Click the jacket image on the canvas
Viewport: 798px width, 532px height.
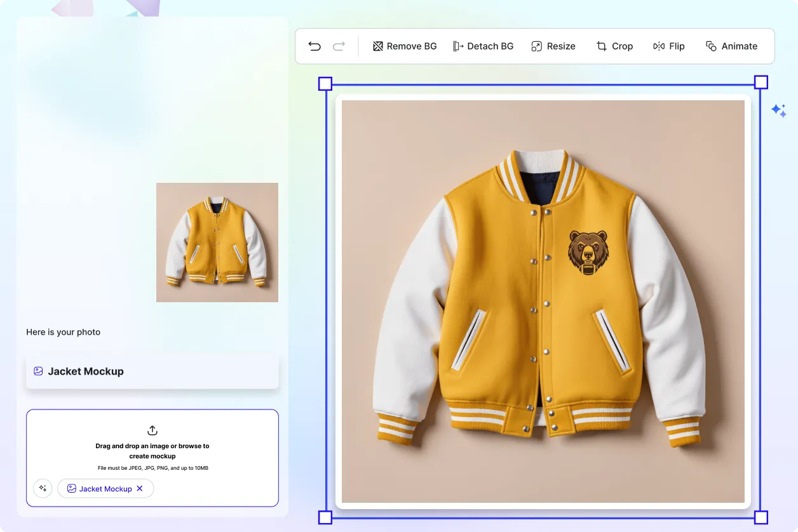pyautogui.click(x=543, y=303)
